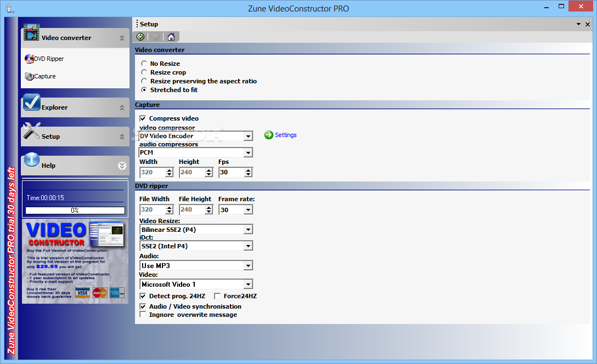Open the Video Resize Bilinear SSE2 dropdown

click(x=248, y=229)
